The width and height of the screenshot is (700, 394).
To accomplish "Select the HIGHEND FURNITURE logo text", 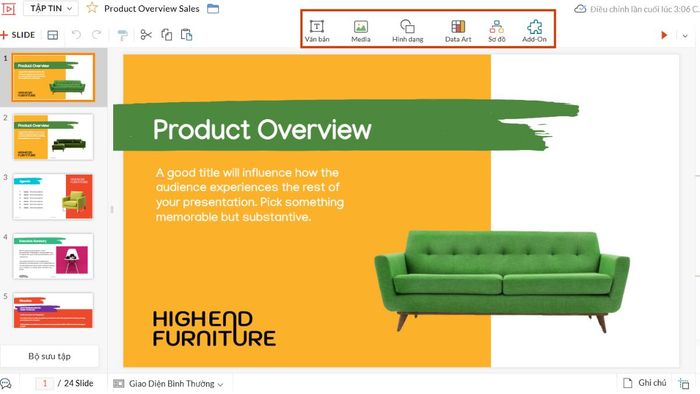I will click(214, 329).
